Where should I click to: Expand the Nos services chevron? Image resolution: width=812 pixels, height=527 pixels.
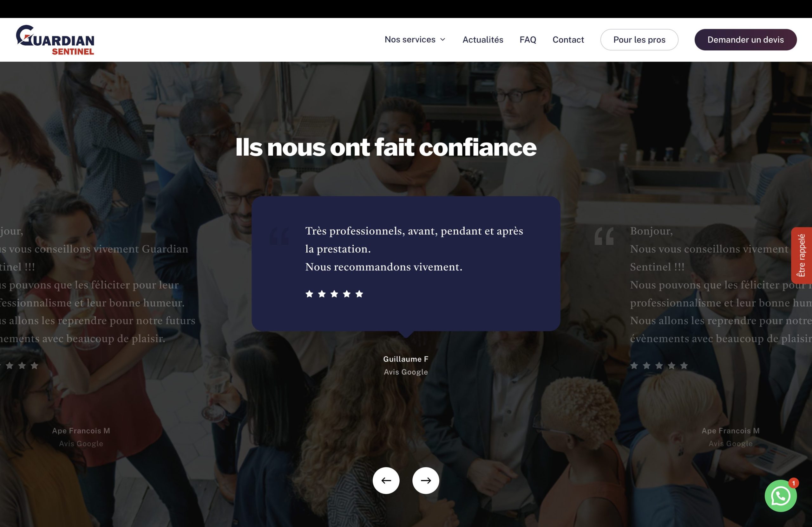coord(443,40)
